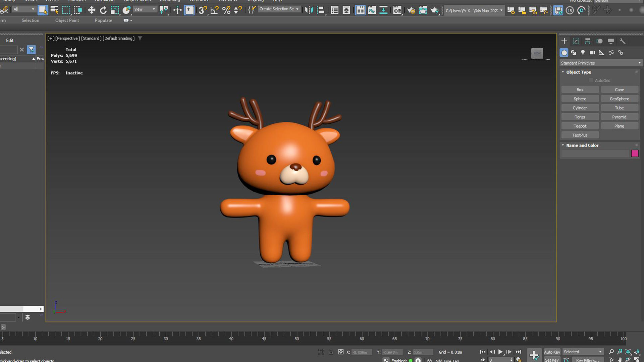
Task: Toggle Spinner Snap
Action: (x=238, y=10)
